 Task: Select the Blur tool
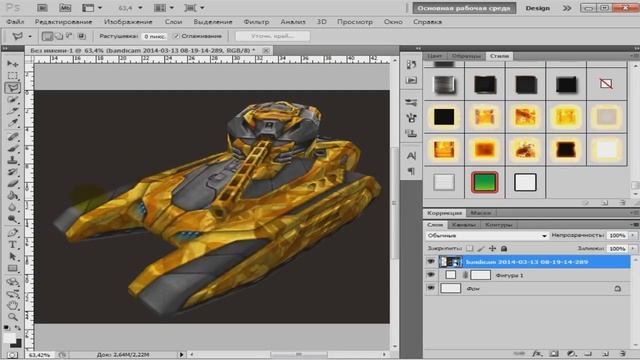click(13, 207)
